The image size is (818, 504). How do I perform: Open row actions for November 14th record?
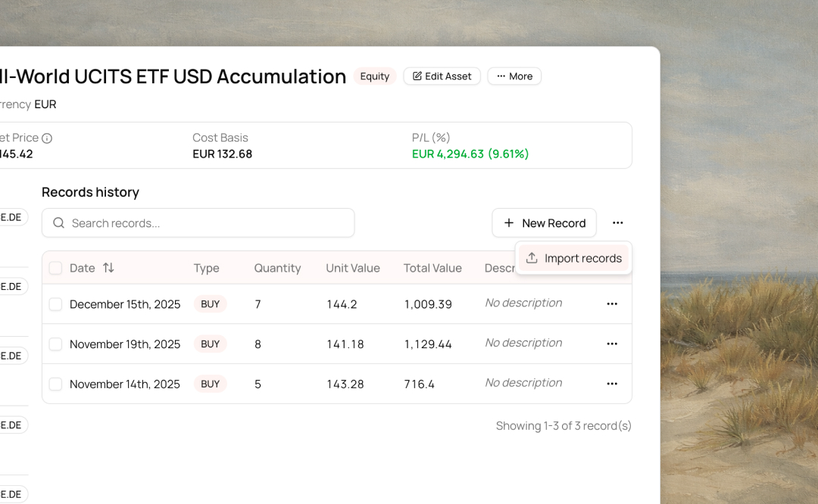(612, 384)
